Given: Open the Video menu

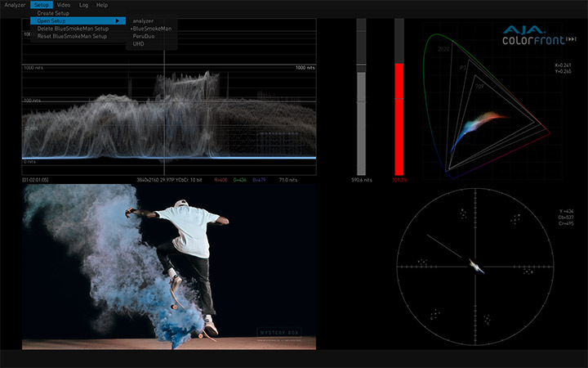Looking at the screenshot, I should point(64,5).
